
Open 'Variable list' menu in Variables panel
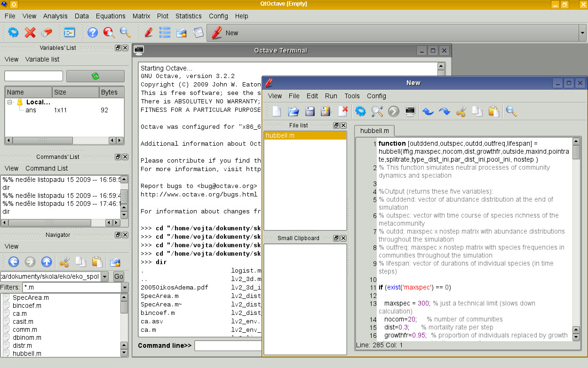42,59
